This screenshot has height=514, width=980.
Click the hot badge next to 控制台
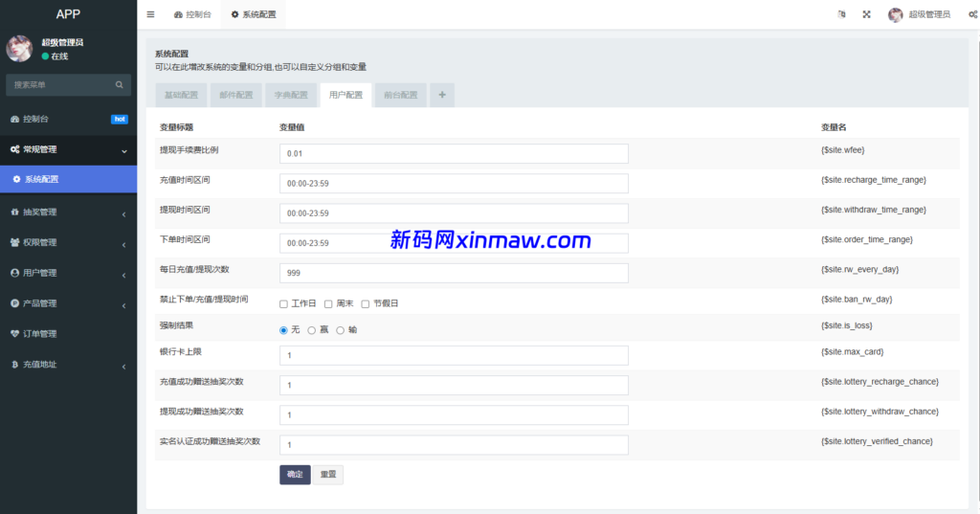(x=120, y=119)
